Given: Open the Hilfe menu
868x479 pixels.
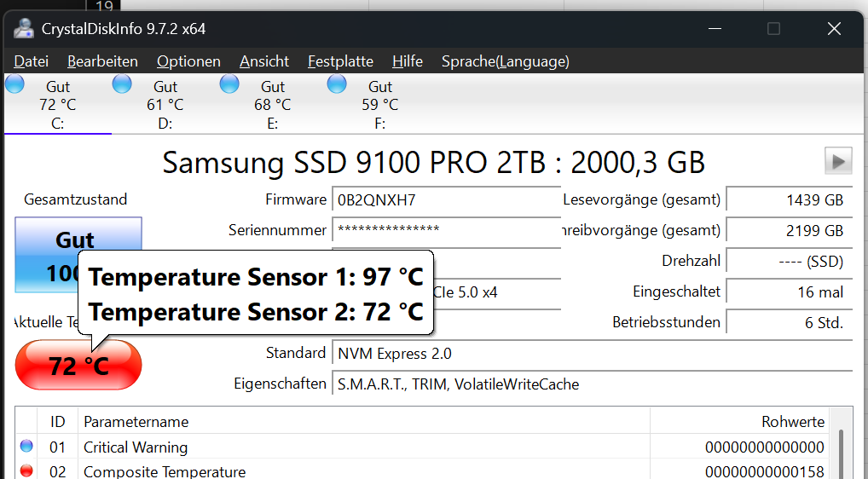Looking at the screenshot, I should [408, 61].
